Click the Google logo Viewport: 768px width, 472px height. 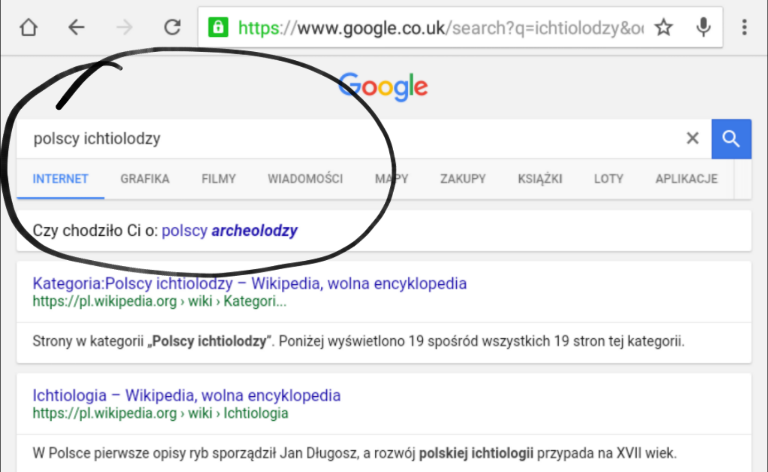[x=384, y=87]
